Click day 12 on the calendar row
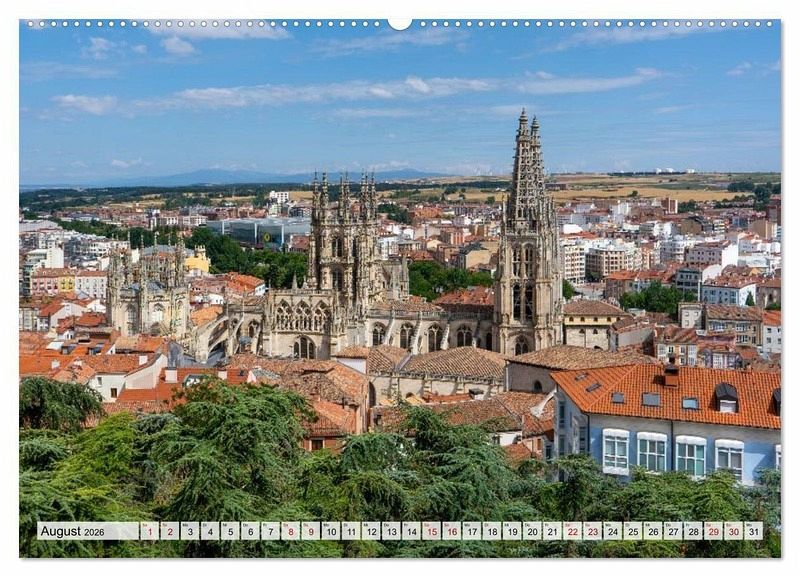800x577 pixels. click(371, 531)
